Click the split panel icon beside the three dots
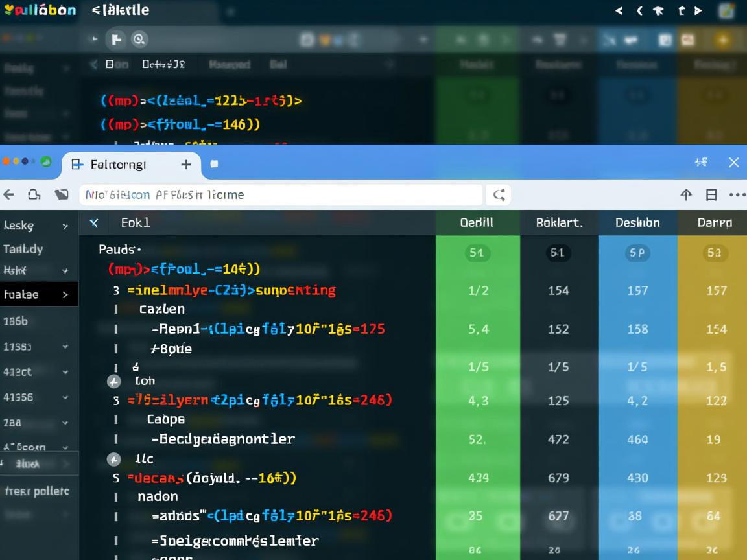Screen dimensions: 747x560 pyautogui.click(x=711, y=195)
